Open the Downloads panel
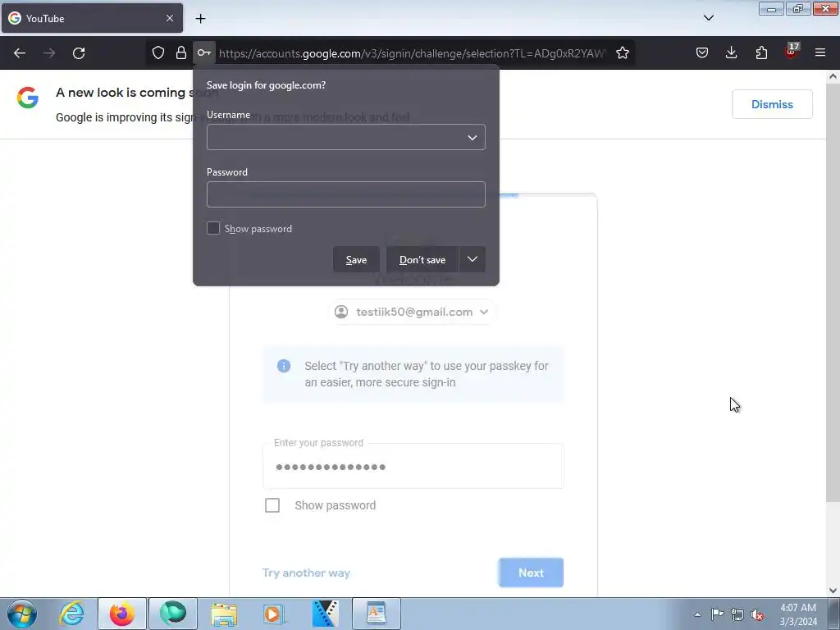Screen dimensions: 840x630 pyautogui.click(x=731, y=53)
